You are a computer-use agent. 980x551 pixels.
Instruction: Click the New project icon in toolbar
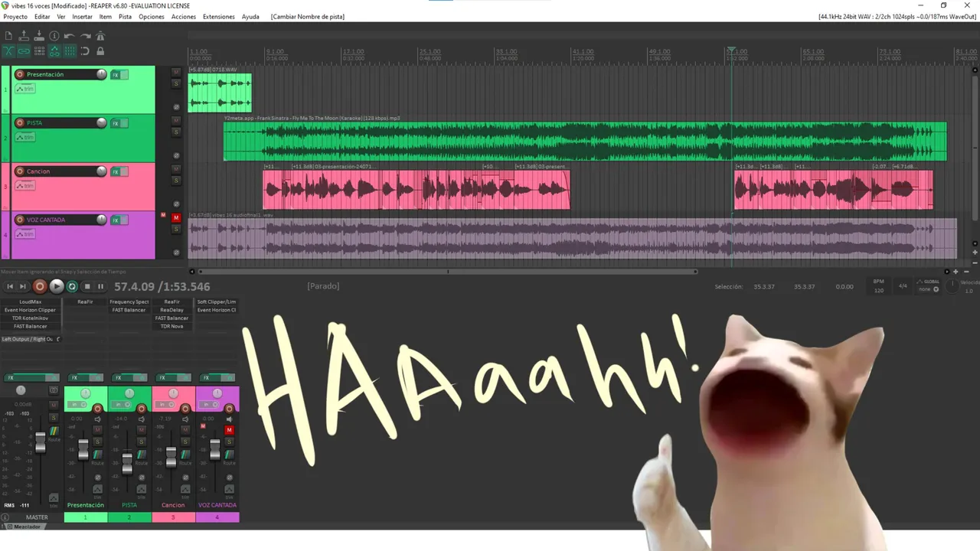point(8,36)
